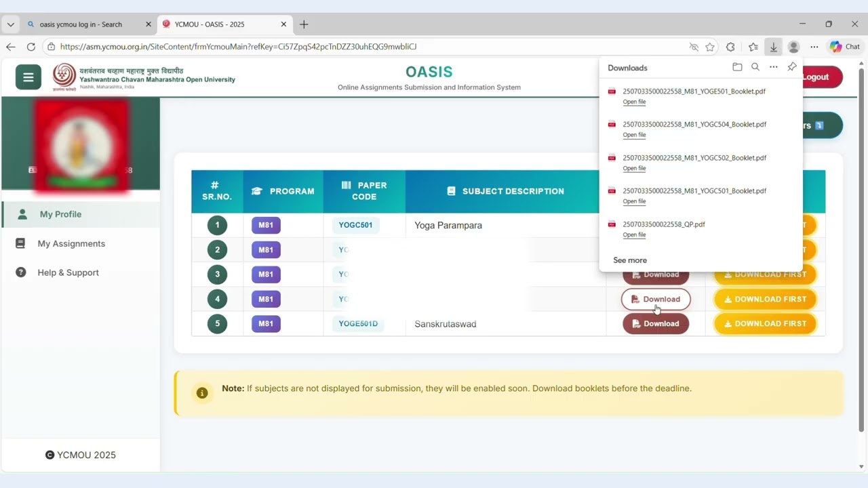Select the YOGE501D paper code badge
The height and width of the screenshot is (488, 868).
[358, 324]
